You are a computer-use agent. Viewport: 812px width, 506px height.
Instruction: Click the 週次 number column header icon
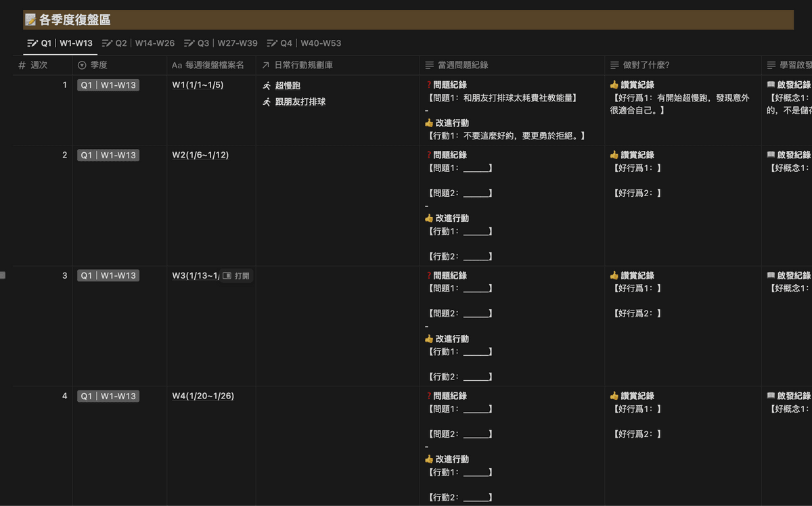coord(22,66)
